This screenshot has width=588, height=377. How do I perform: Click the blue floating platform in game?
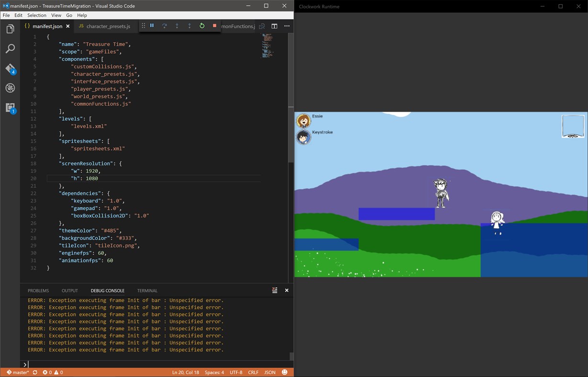[x=397, y=214]
